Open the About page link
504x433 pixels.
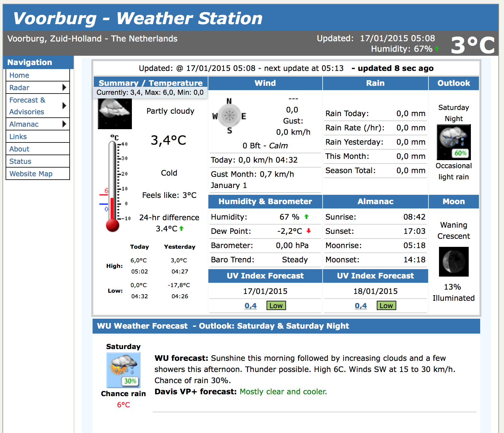19,149
